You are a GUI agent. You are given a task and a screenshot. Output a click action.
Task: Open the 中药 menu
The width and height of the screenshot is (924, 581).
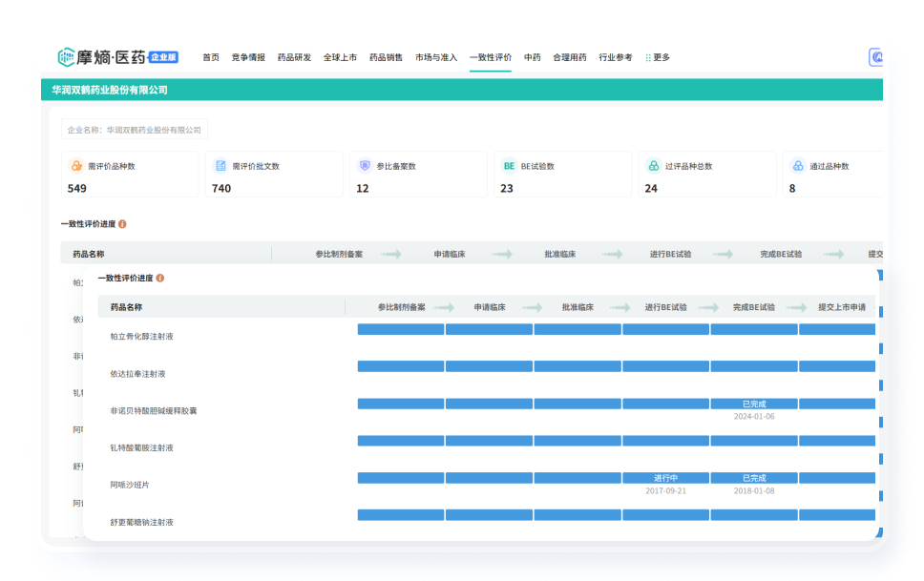532,57
